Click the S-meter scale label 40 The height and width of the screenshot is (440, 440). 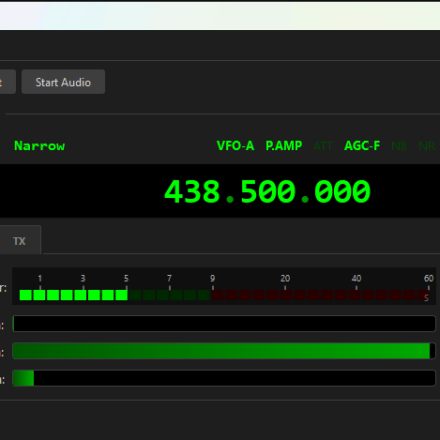356,278
